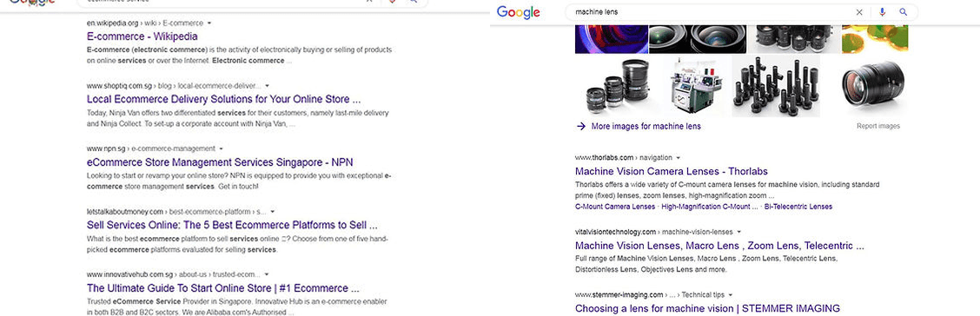Open arrow menu beside www.innovativehub.com.sg URL
Viewport: 980px width, 316px height.
[x=267, y=274]
